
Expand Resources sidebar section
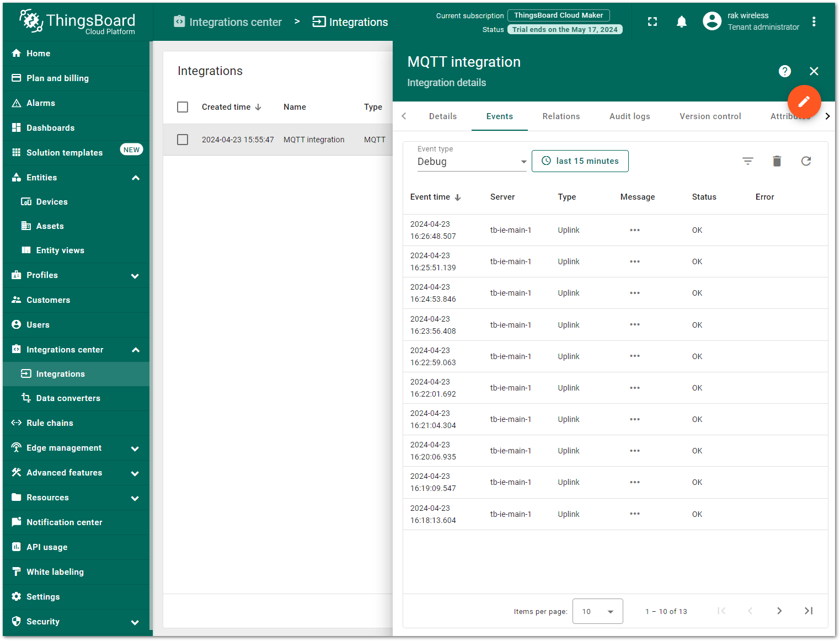tap(135, 498)
